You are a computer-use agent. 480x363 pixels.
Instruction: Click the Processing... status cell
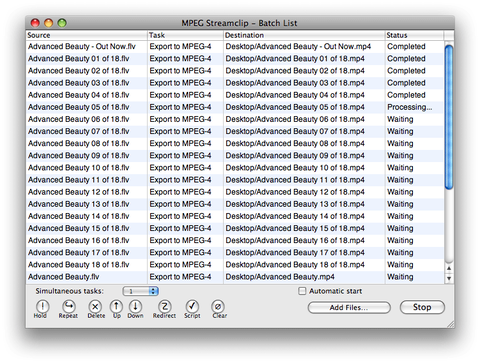pos(410,107)
